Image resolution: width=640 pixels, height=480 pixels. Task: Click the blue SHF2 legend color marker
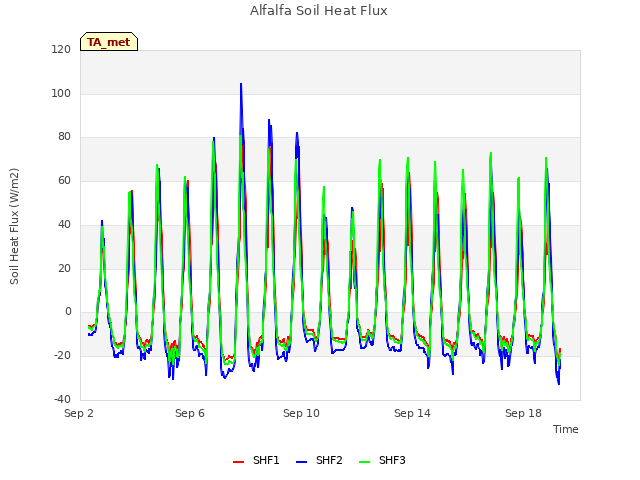[301, 462]
